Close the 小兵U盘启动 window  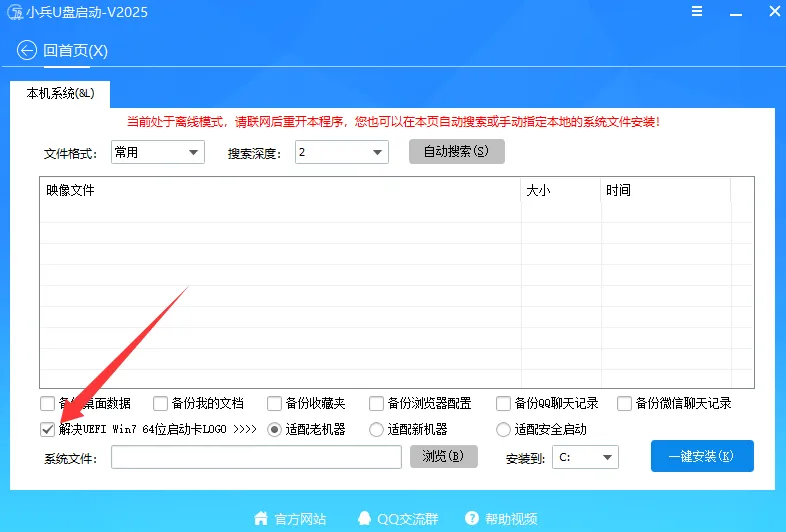(774, 11)
